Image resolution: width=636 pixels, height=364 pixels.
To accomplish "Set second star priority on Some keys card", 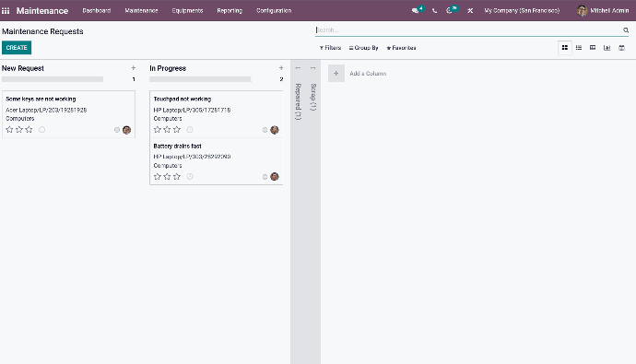I will click(19, 130).
